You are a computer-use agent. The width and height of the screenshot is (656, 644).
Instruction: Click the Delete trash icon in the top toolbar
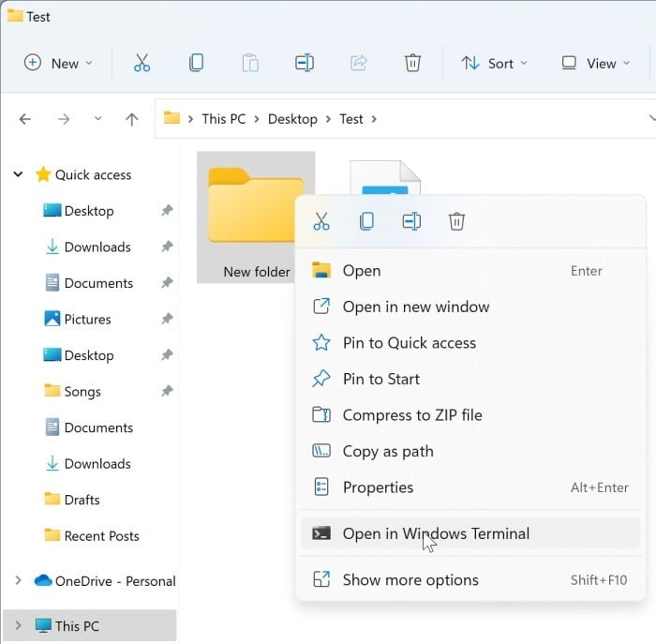pyautogui.click(x=412, y=63)
